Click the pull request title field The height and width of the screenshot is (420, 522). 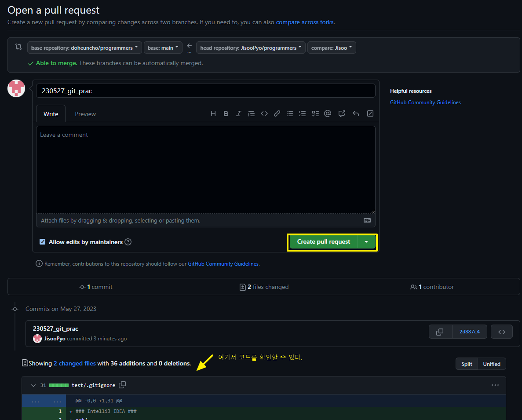206,91
